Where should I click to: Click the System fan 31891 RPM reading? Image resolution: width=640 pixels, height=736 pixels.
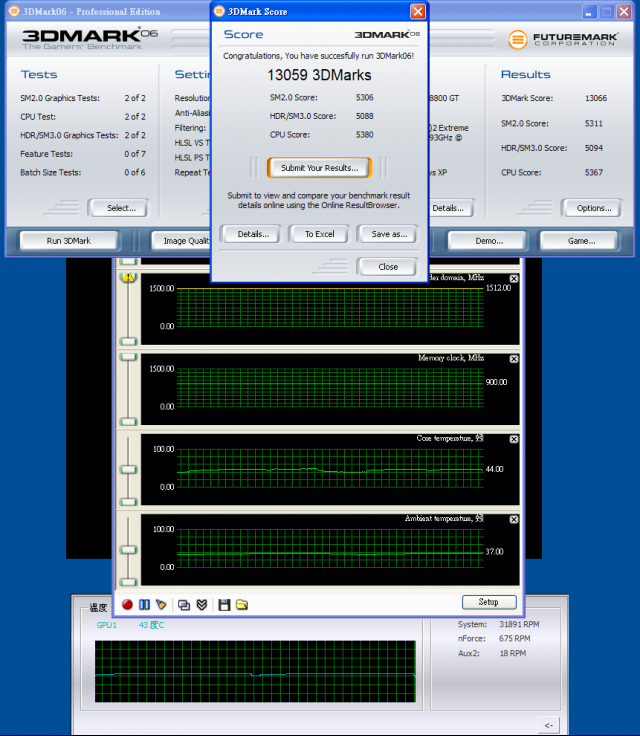pyautogui.click(x=499, y=624)
